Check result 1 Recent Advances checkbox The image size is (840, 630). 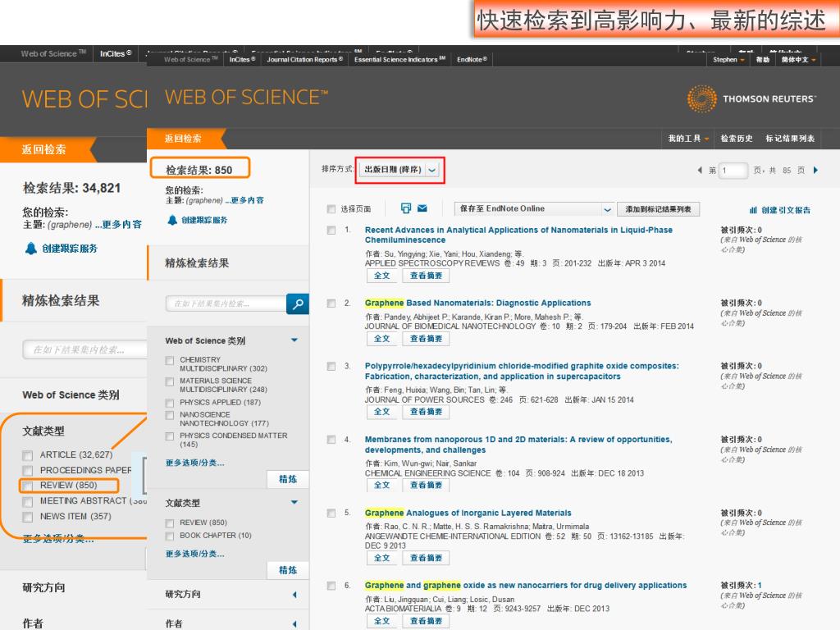pyautogui.click(x=331, y=231)
